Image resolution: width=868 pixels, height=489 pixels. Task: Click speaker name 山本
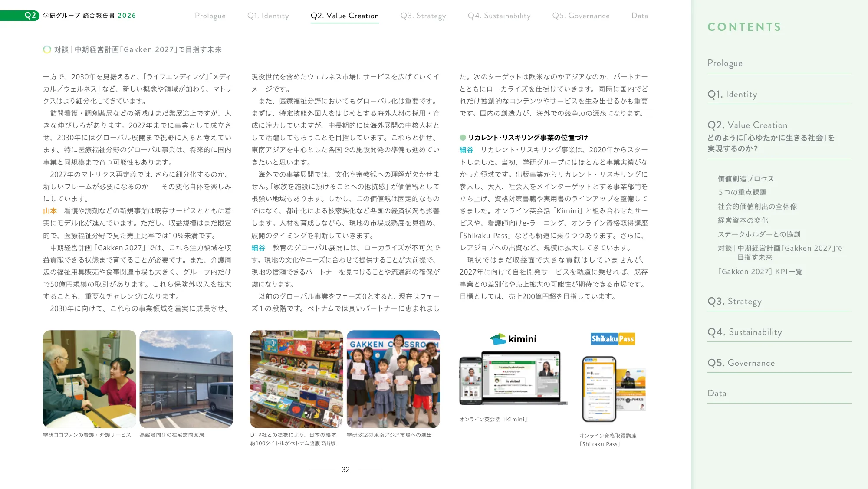(50, 211)
